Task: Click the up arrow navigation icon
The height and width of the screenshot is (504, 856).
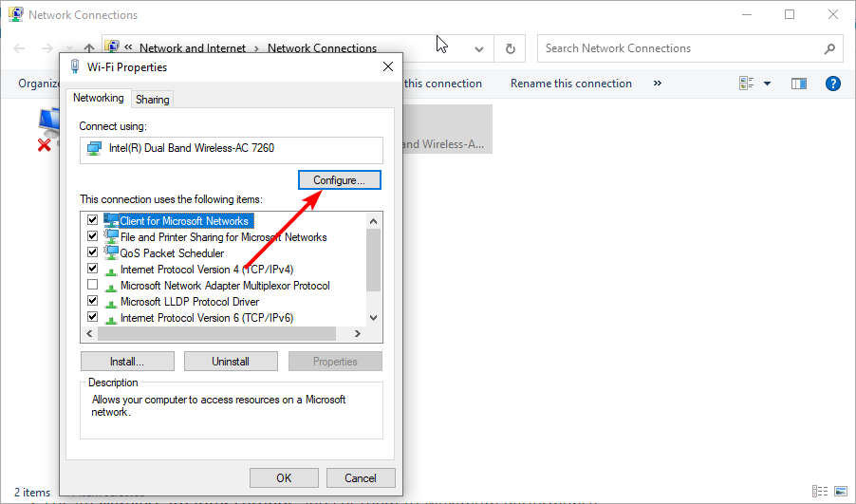Action: [88, 48]
